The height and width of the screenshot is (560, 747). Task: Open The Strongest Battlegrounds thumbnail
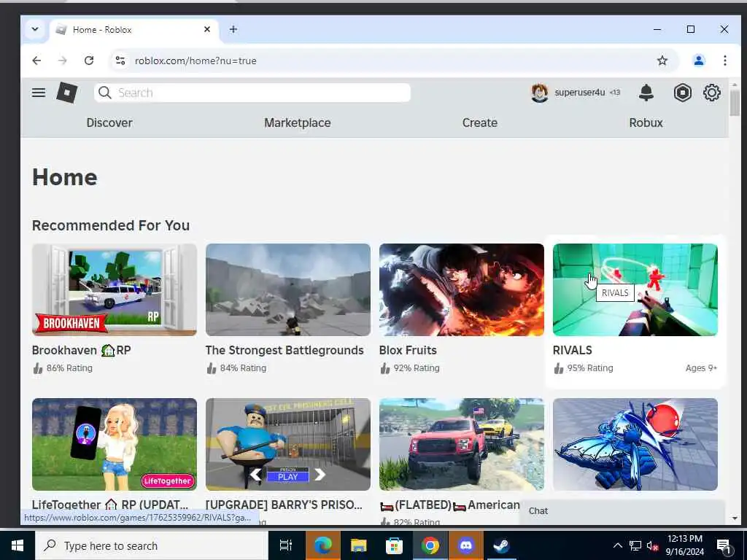[x=287, y=289]
